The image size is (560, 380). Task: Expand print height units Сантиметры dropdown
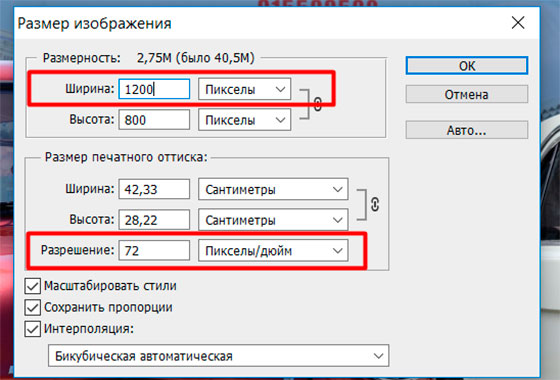tap(273, 220)
